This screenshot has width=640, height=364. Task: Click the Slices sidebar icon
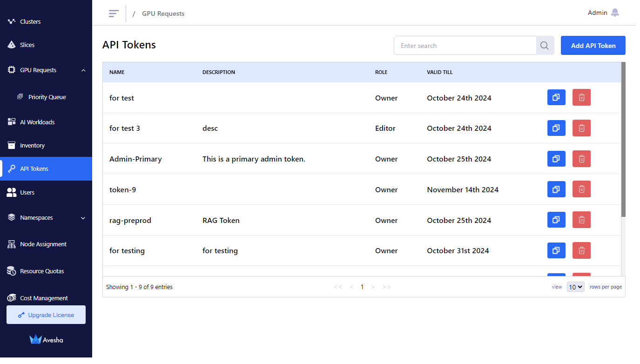12,45
